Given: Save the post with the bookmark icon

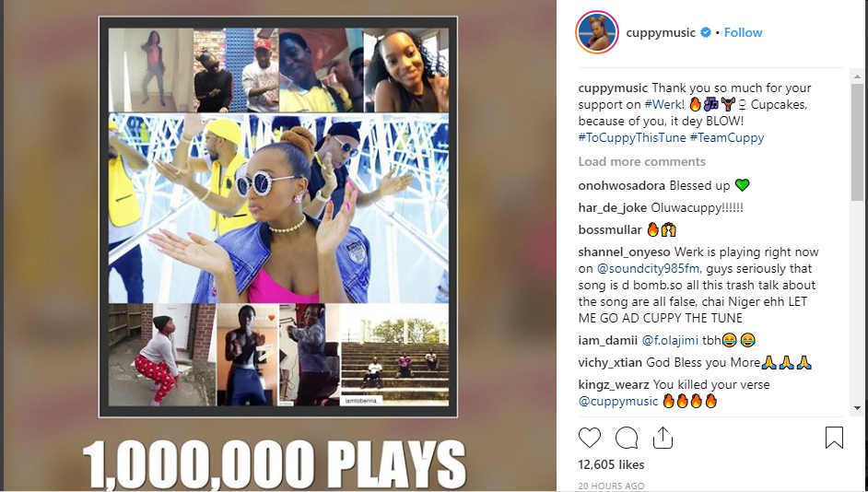Looking at the screenshot, I should [x=834, y=438].
